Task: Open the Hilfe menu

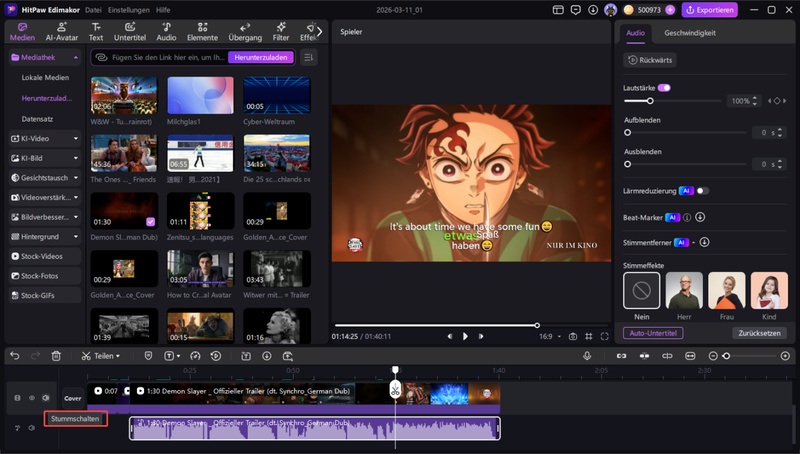Action: pyautogui.click(x=163, y=10)
